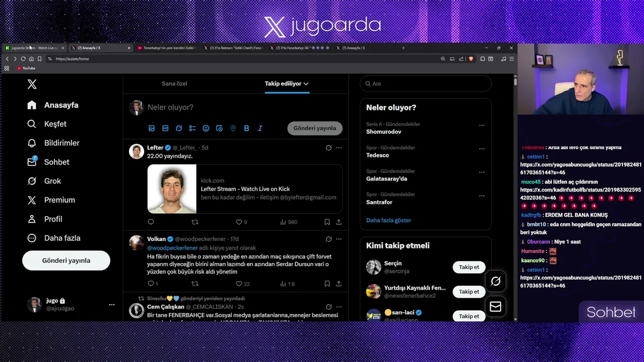Open the YouTube bookmark in bookmarks bar
644x362 pixels.
click(x=26, y=68)
